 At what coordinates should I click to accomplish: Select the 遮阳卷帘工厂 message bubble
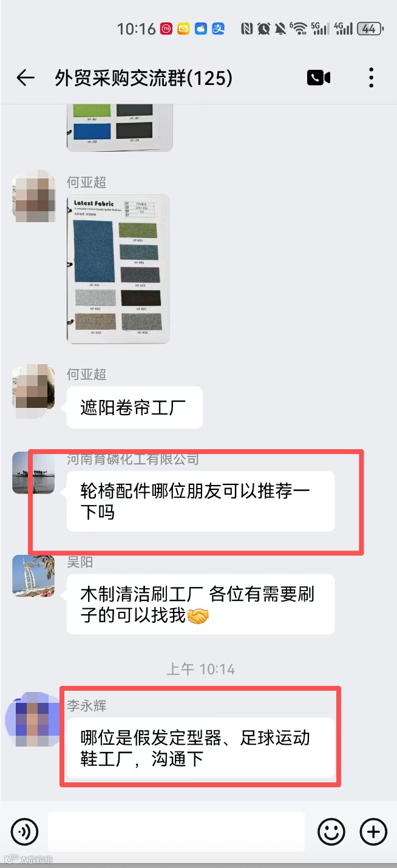tap(135, 407)
